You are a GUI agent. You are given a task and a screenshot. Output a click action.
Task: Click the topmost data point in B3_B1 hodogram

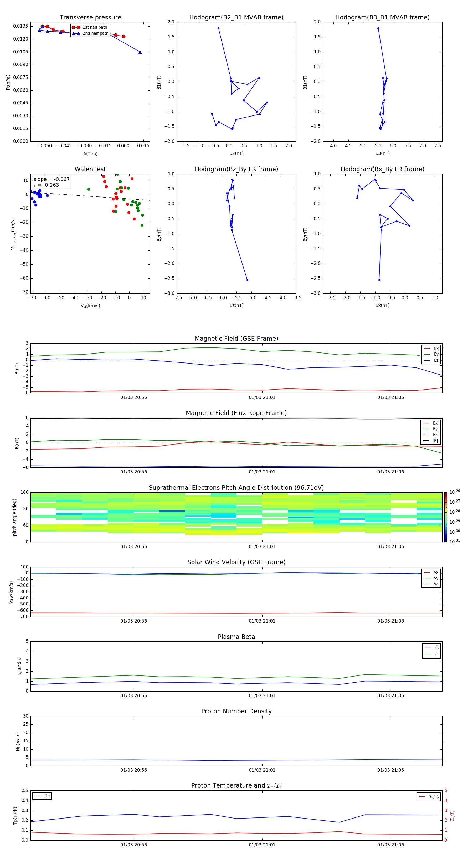coord(378,28)
